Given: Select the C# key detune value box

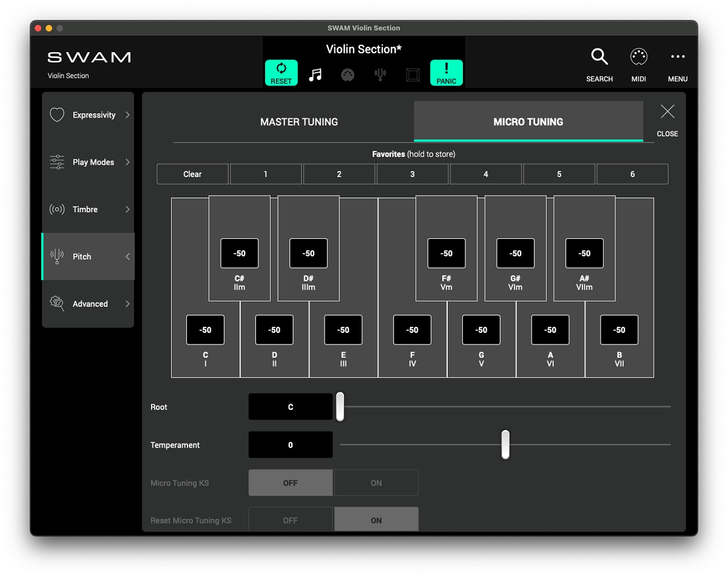Looking at the screenshot, I should tap(240, 253).
